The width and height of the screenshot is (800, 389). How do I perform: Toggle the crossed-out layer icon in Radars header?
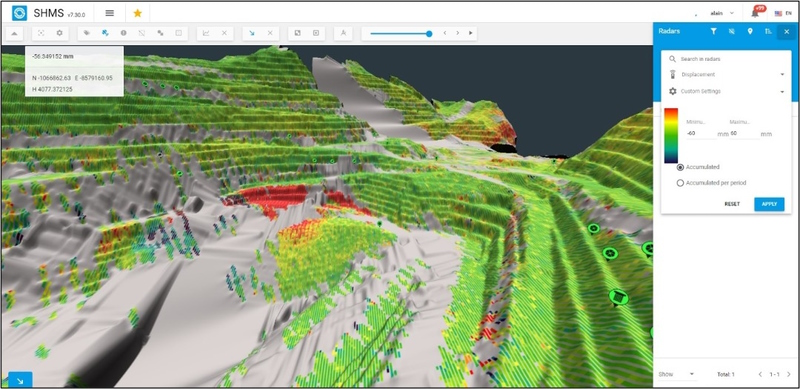(x=732, y=31)
